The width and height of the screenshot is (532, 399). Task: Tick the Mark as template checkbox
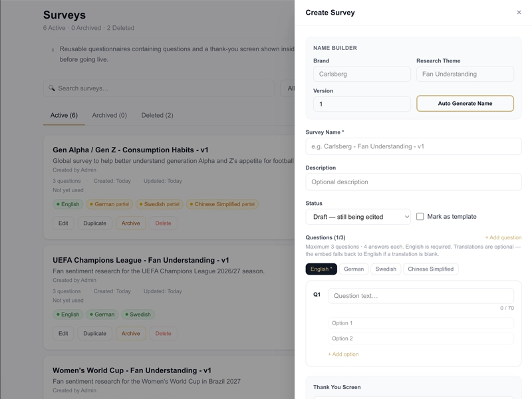click(x=420, y=217)
